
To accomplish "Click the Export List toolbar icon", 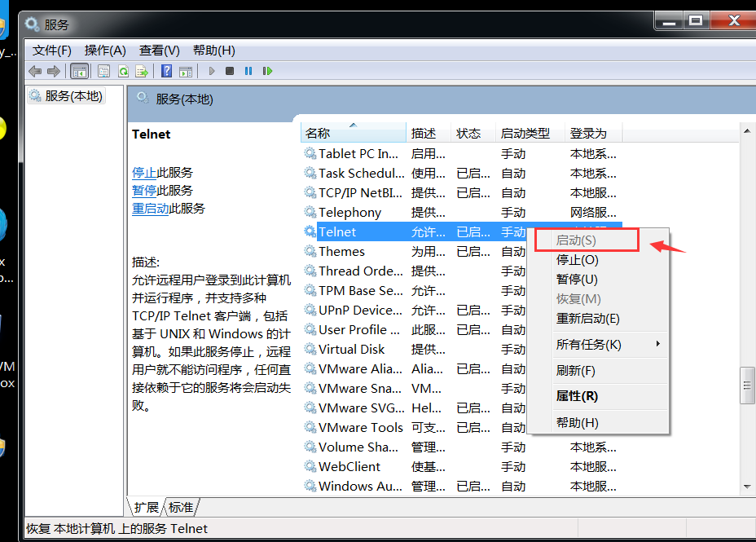I will [140, 71].
